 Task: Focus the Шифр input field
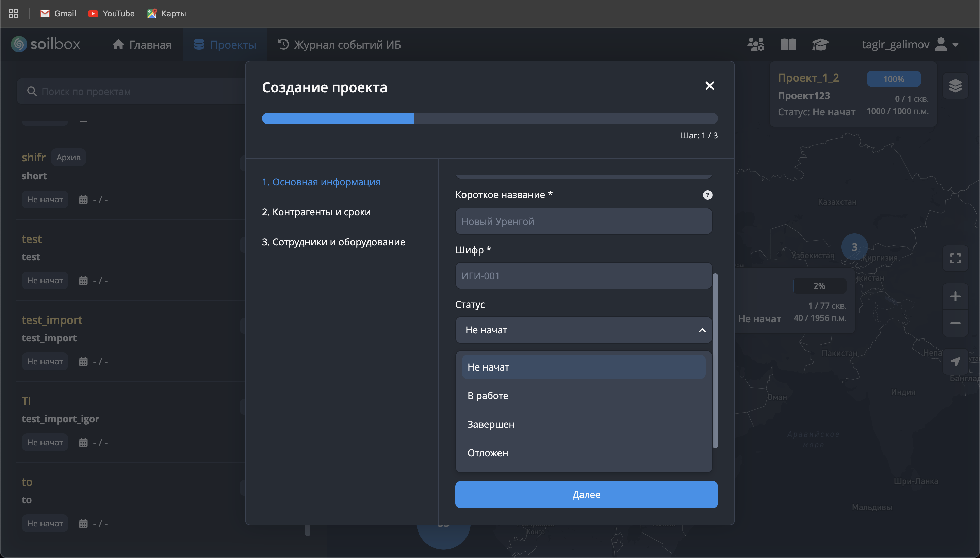583,276
